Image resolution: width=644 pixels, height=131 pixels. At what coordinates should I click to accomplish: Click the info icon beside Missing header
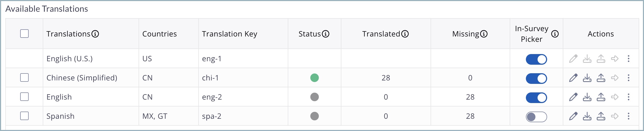point(484,34)
